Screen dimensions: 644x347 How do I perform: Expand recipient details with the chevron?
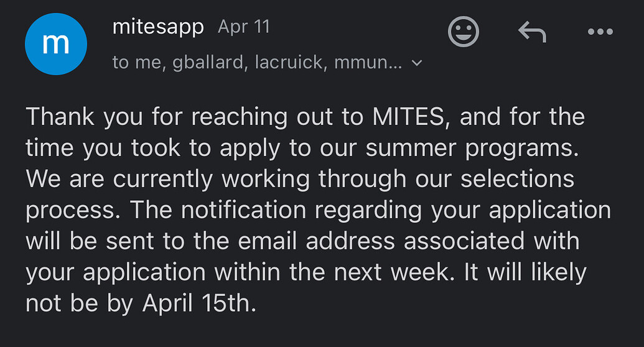(x=418, y=63)
